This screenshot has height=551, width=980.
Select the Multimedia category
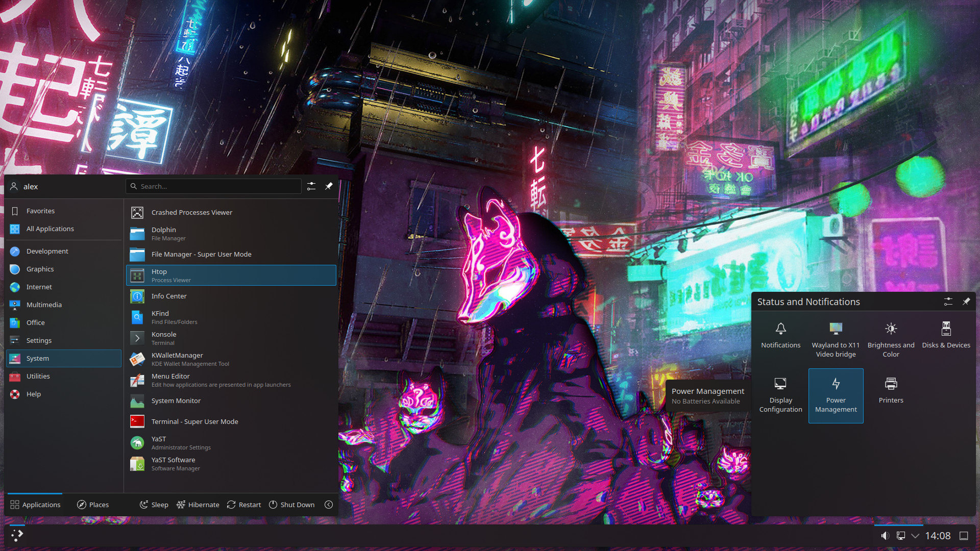(64, 305)
